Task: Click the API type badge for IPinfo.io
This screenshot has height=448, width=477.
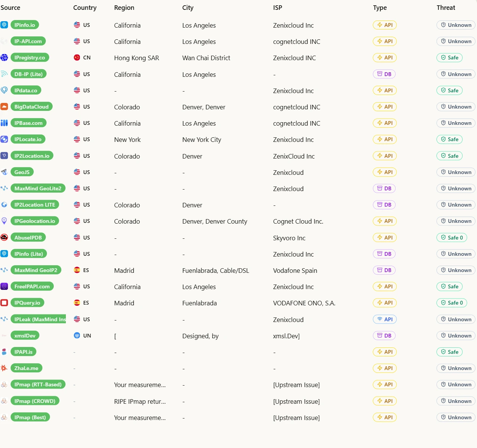Action: tap(385, 25)
